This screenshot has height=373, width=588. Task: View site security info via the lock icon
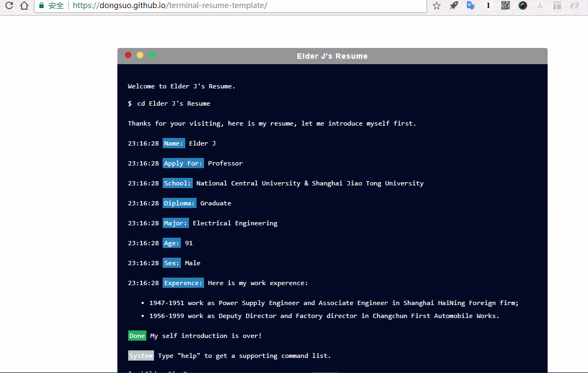click(x=41, y=5)
